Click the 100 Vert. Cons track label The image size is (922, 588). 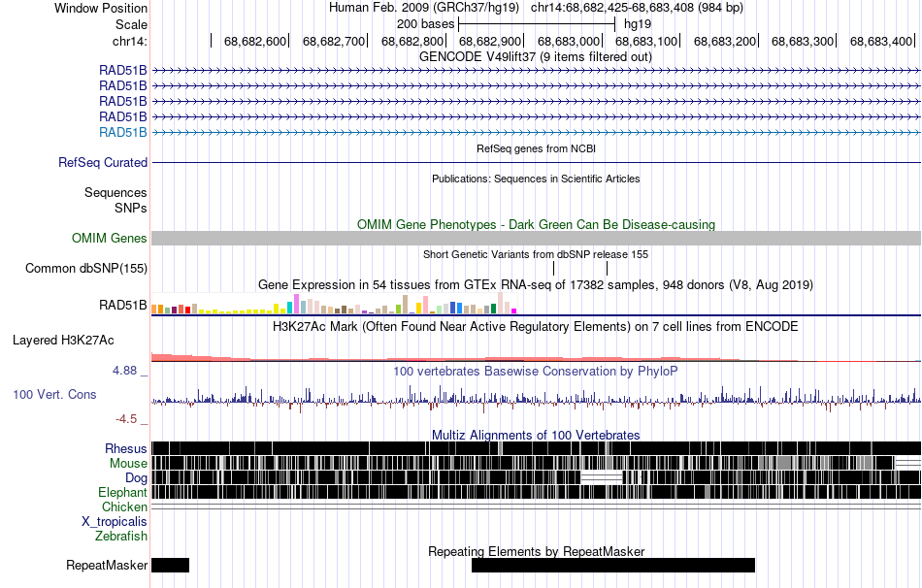pos(54,394)
